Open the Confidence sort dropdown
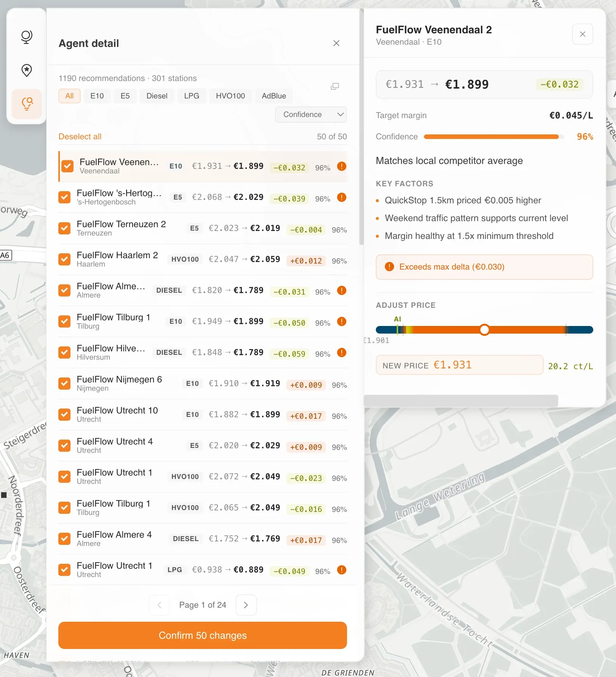This screenshot has height=677, width=616. [311, 114]
